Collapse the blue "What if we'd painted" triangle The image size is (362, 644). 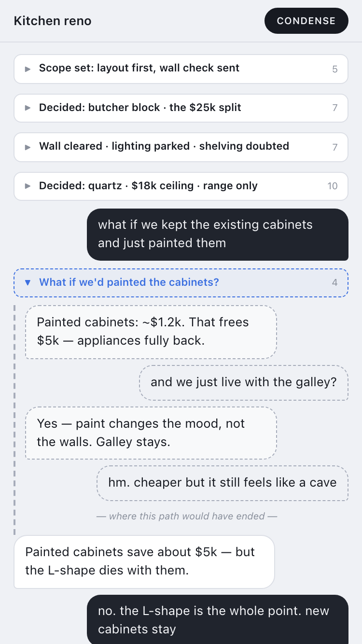(x=28, y=282)
